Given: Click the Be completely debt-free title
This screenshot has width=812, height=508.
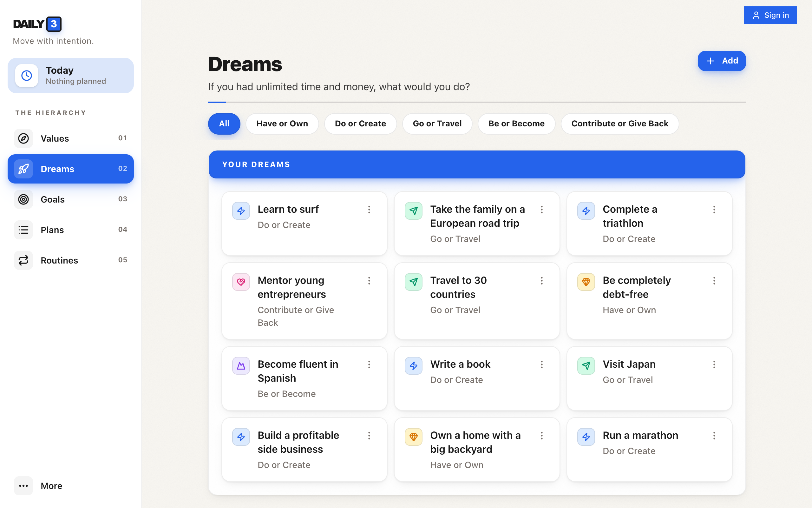Looking at the screenshot, I should click(x=637, y=287).
